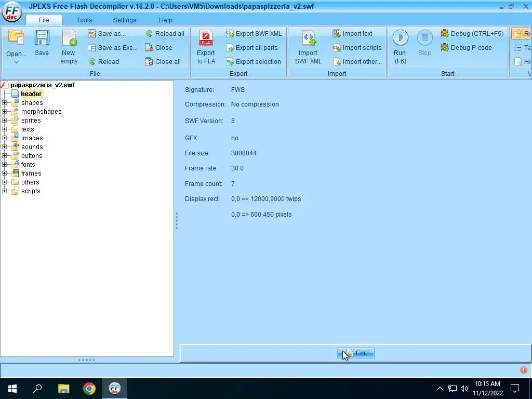Expand the shapes tree node

pos(4,102)
